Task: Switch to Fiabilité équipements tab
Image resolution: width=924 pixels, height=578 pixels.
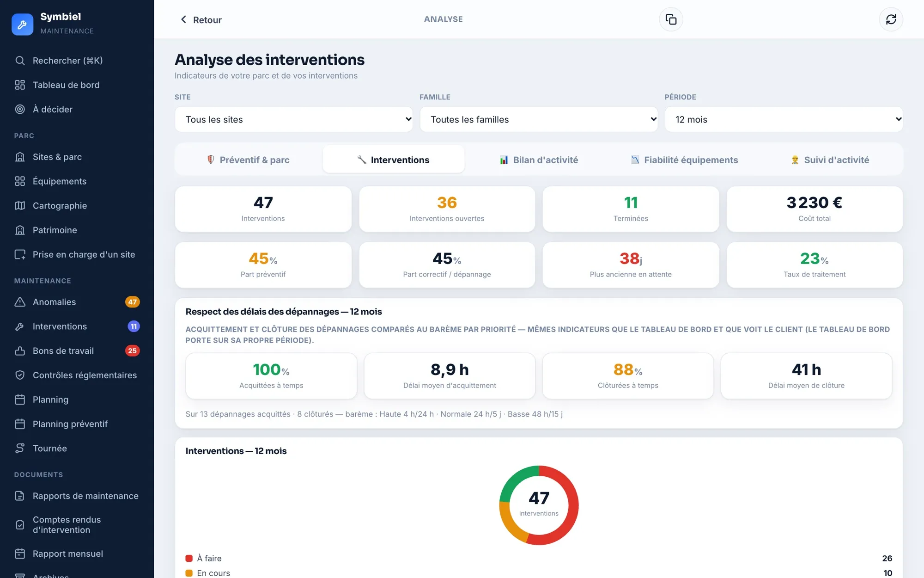Action: tap(684, 160)
